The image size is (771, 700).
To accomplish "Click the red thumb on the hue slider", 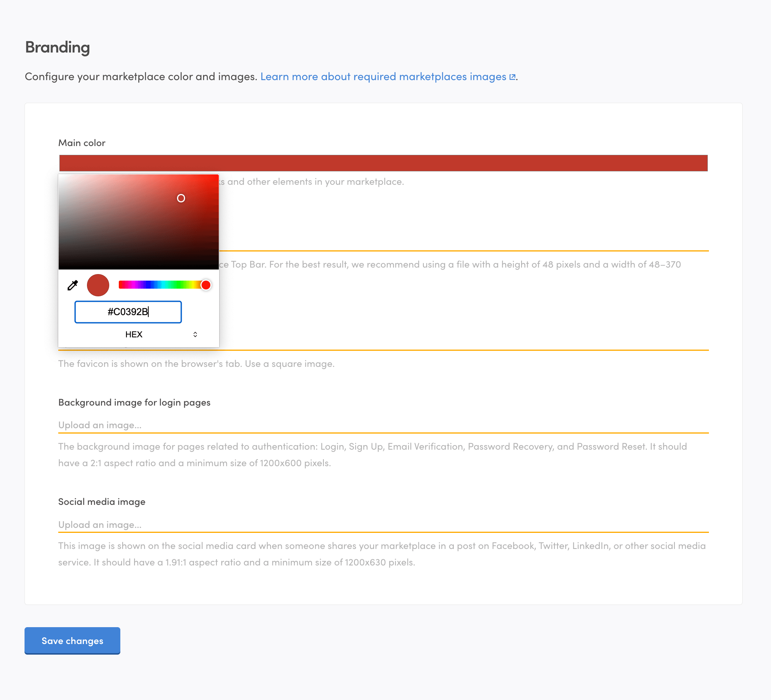I will (206, 285).
